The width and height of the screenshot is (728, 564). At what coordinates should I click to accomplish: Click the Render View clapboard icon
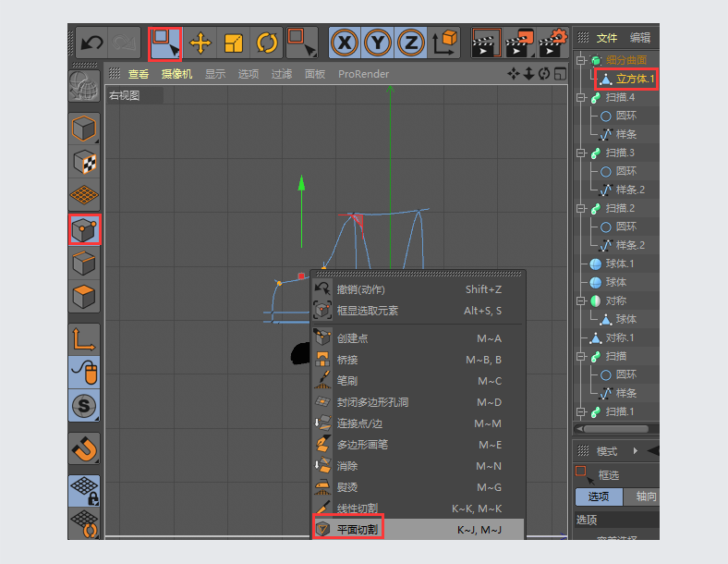pos(487,43)
